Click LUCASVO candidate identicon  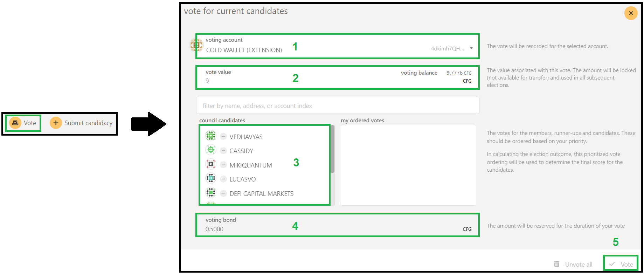click(x=211, y=178)
